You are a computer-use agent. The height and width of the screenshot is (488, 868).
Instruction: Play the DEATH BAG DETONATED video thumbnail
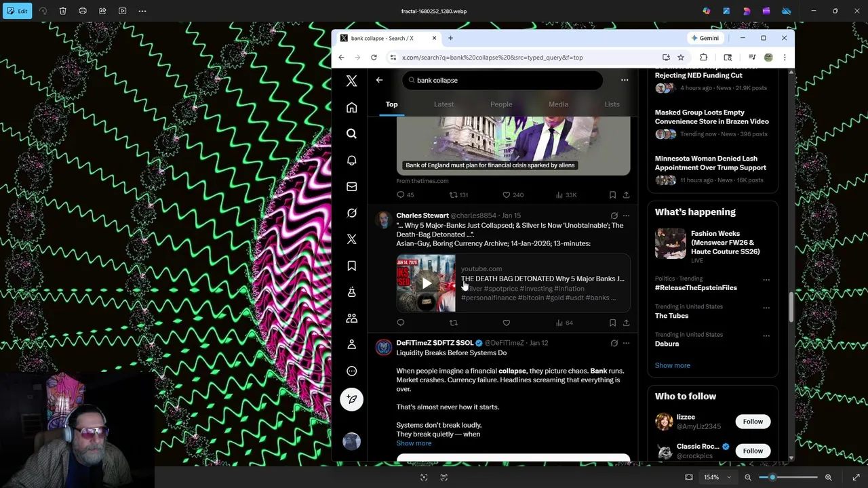[426, 283]
